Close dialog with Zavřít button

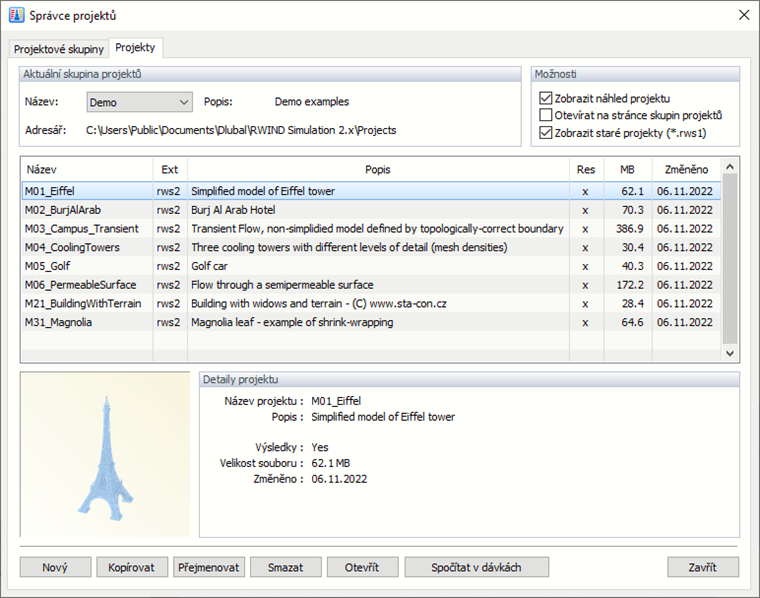[x=703, y=567]
